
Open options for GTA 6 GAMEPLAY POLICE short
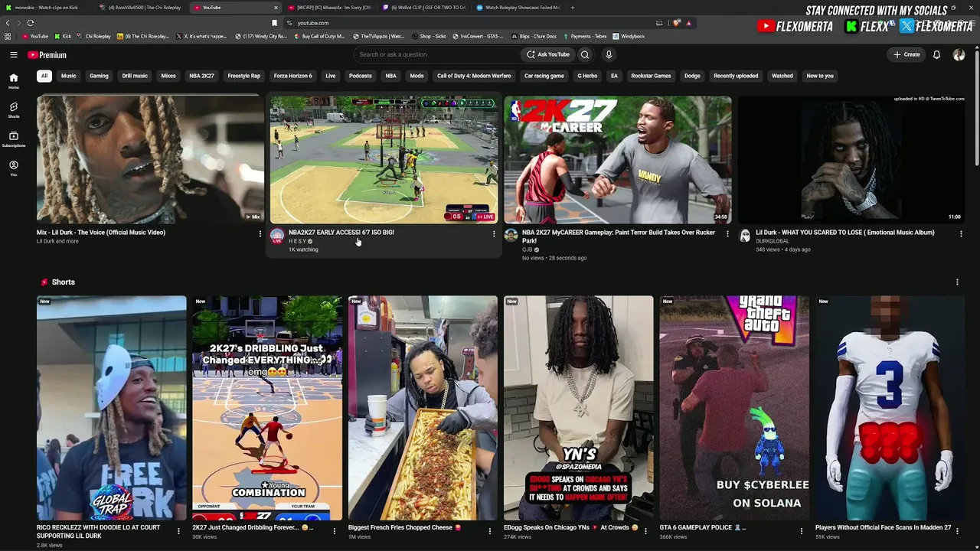click(x=802, y=530)
